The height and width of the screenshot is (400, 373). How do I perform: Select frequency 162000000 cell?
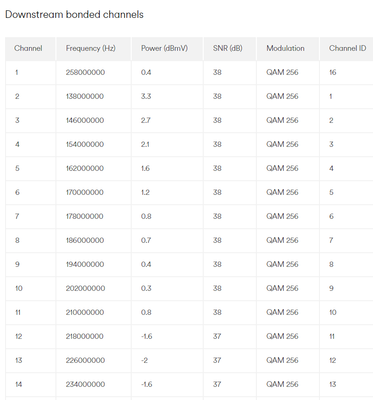pyautogui.click(x=85, y=168)
